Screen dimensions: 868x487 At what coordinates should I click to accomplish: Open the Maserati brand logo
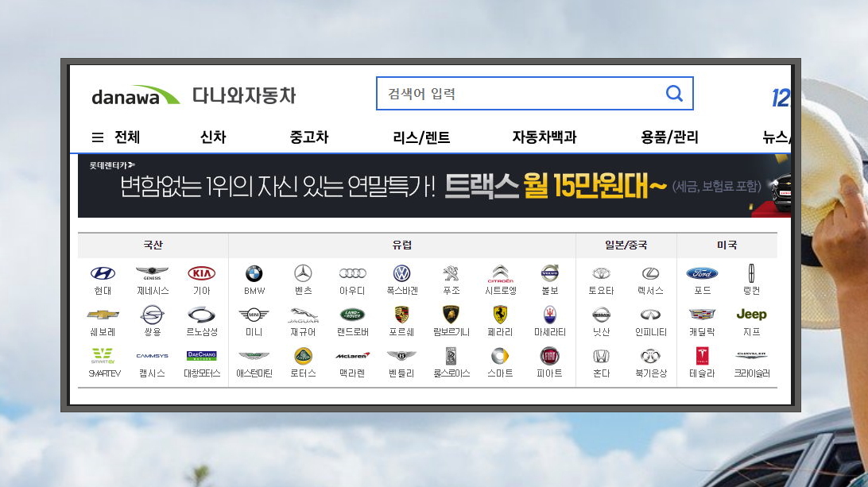[x=550, y=315]
